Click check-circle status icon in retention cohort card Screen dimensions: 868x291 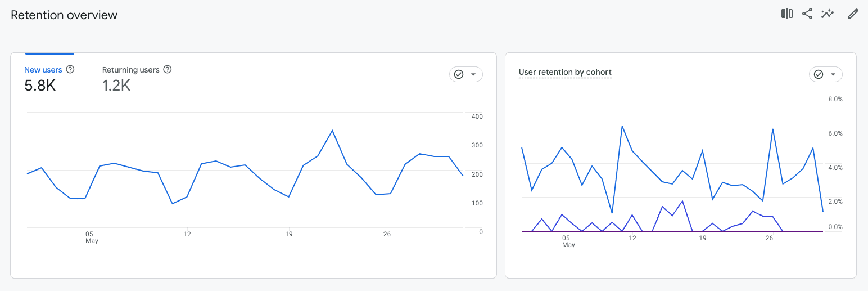coord(819,74)
